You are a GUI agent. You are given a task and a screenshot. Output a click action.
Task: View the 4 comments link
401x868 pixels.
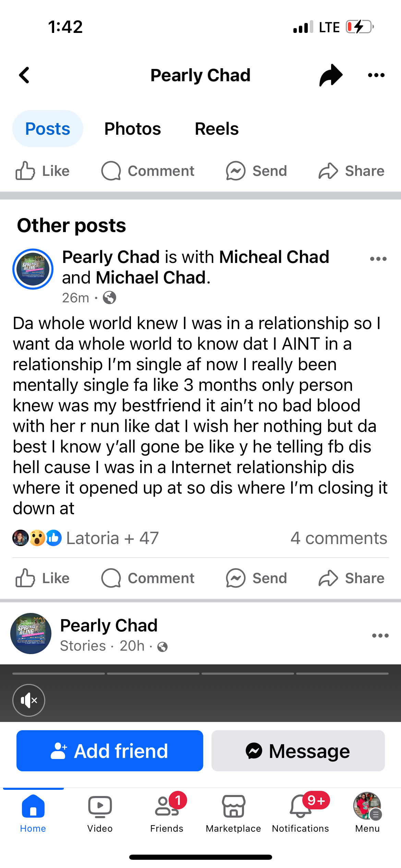[339, 538]
